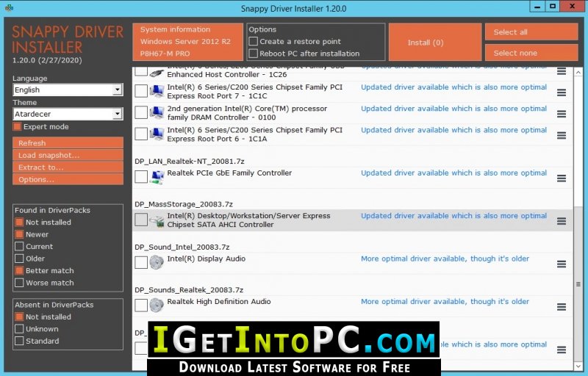Open menu icon for the last partially hidden row
Screen dimensions: 588x376
click(562, 350)
